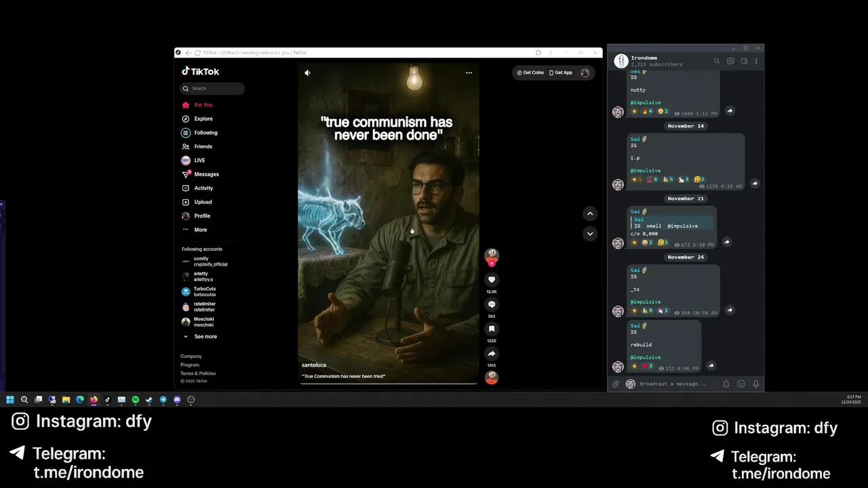Search in the Irondome Telegram channel
This screenshot has width=868, height=488.
tap(717, 61)
